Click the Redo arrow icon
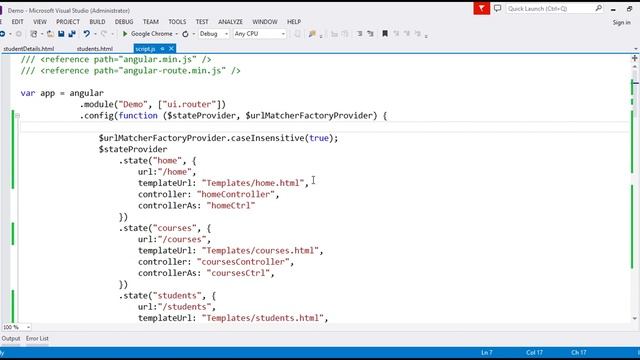The height and width of the screenshot is (360, 640). click(104, 34)
